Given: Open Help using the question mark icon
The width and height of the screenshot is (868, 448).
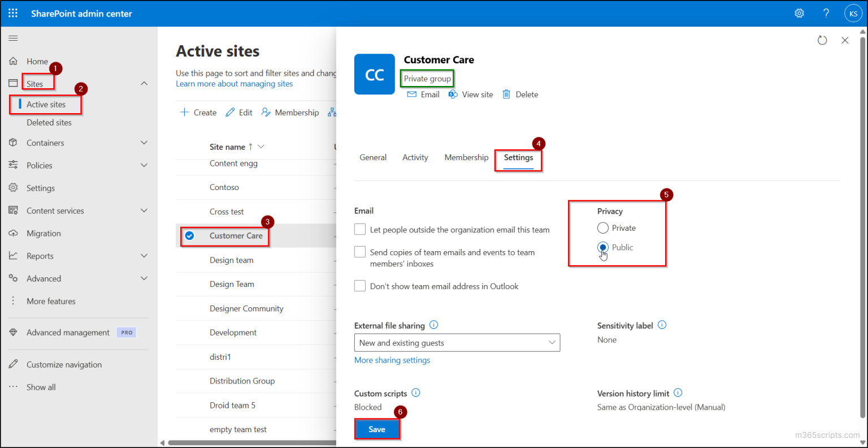Looking at the screenshot, I should [x=826, y=12].
